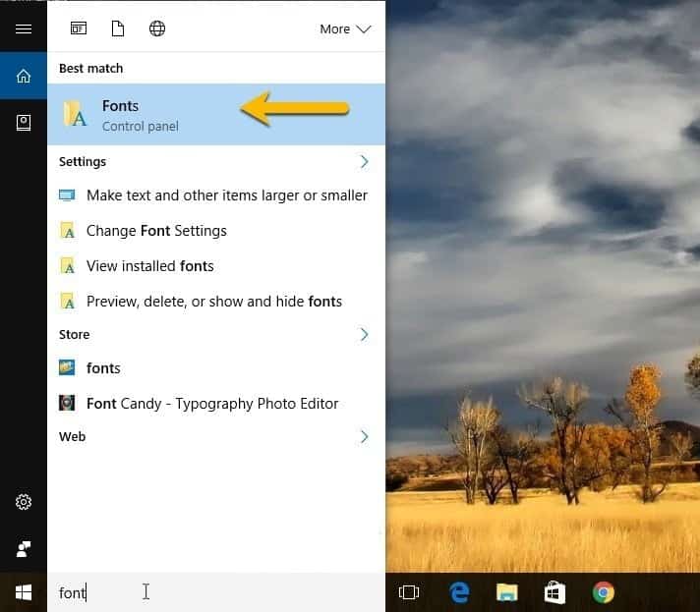The width and height of the screenshot is (700, 612).
Task: Launch Google Chrome from the taskbar
Action: tap(603, 592)
